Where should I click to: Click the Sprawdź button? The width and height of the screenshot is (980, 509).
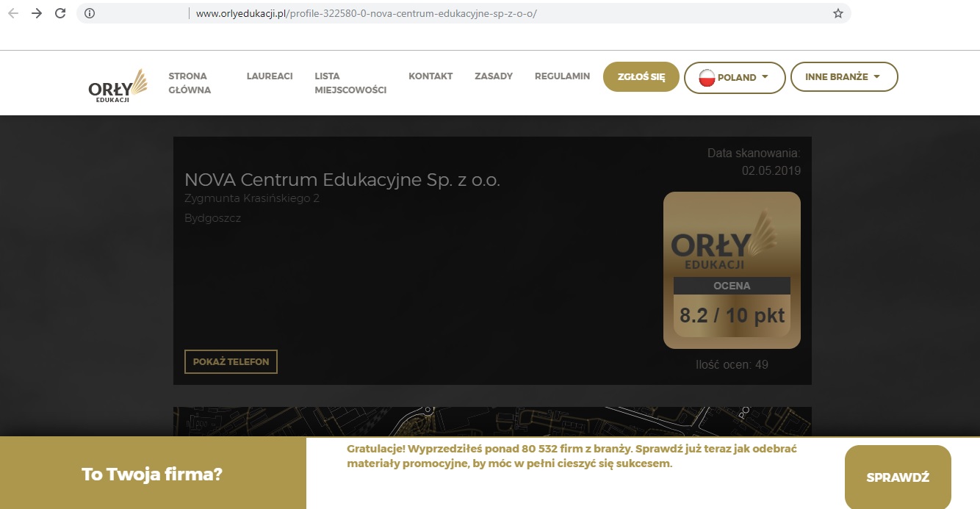(x=898, y=477)
